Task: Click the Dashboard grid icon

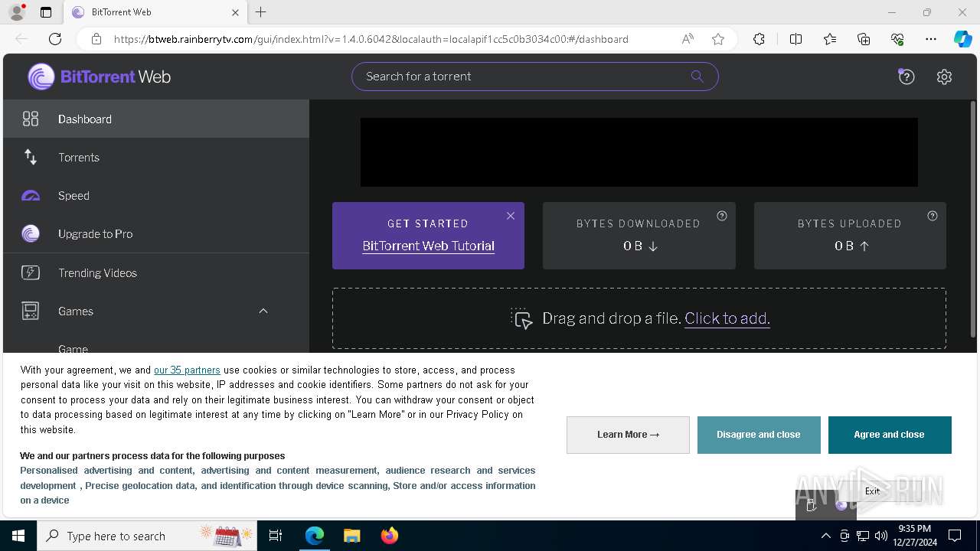Action: tap(31, 119)
